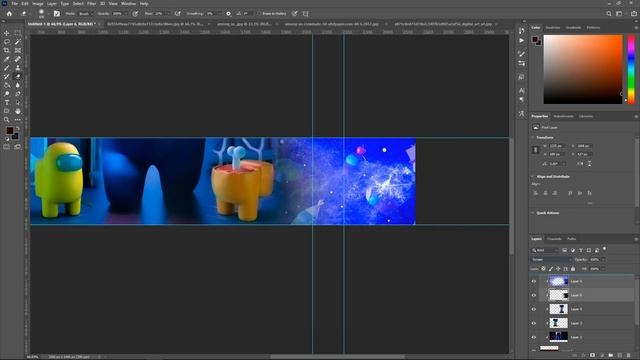This screenshot has height=360, width=640.
Task: Hide the bottom dark-blue image layer
Action: 534,337
